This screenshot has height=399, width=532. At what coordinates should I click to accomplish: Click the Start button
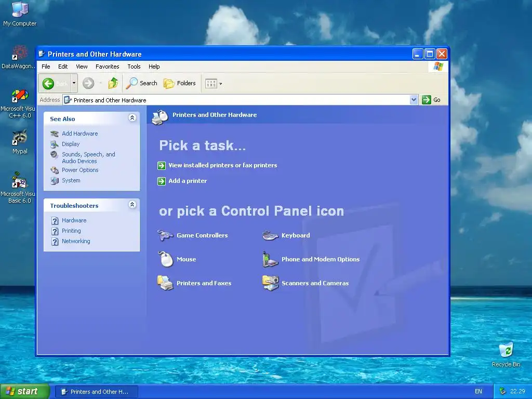tap(24, 392)
